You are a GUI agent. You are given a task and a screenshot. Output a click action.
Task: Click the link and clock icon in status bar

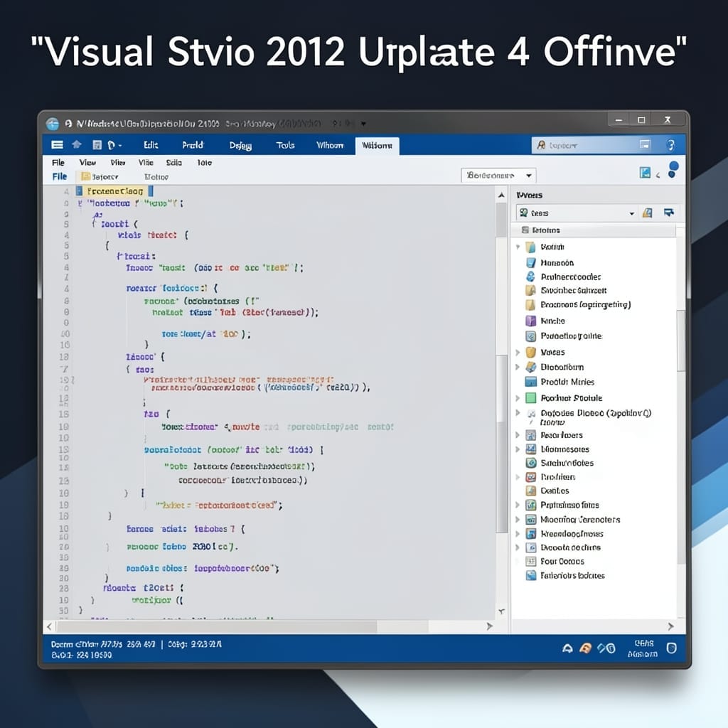click(606, 648)
